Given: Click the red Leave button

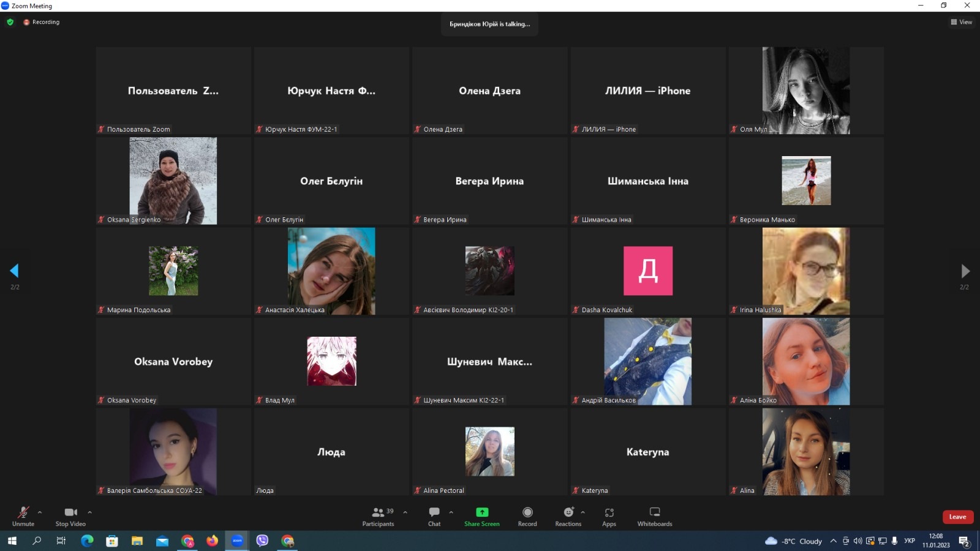Looking at the screenshot, I should tap(957, 517).
